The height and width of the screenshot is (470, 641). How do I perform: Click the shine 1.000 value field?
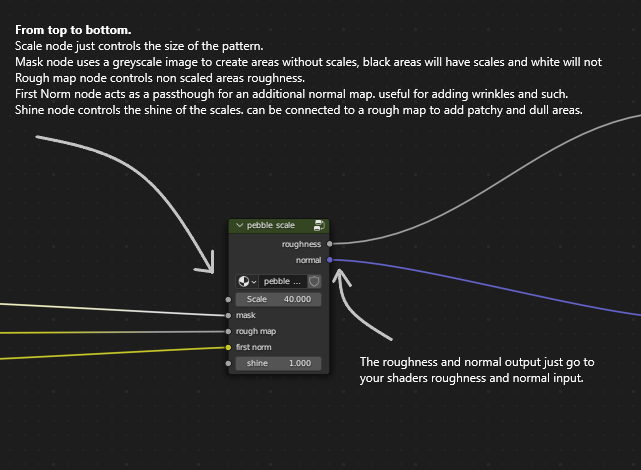click(278, 363)
